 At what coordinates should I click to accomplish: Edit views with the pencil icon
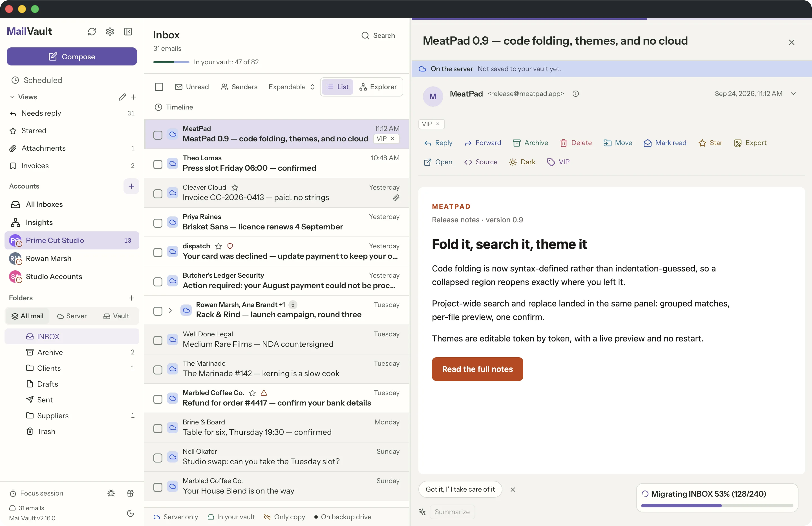pos(122,97)
